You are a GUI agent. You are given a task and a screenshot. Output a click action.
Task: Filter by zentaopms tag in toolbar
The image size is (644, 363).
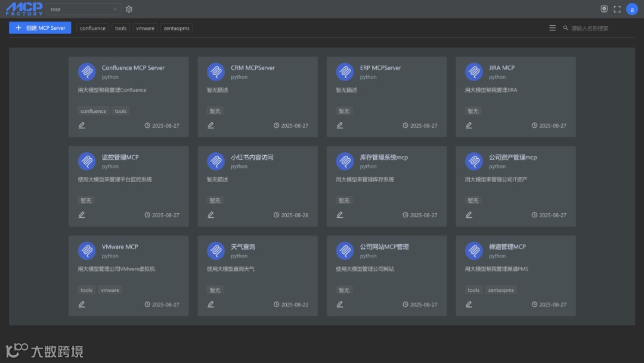(177, 28)
